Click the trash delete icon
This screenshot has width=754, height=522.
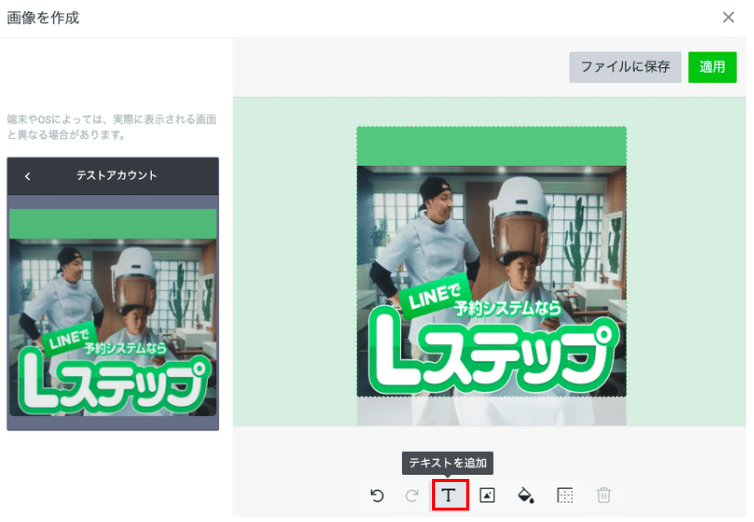(x=603, y=495)
